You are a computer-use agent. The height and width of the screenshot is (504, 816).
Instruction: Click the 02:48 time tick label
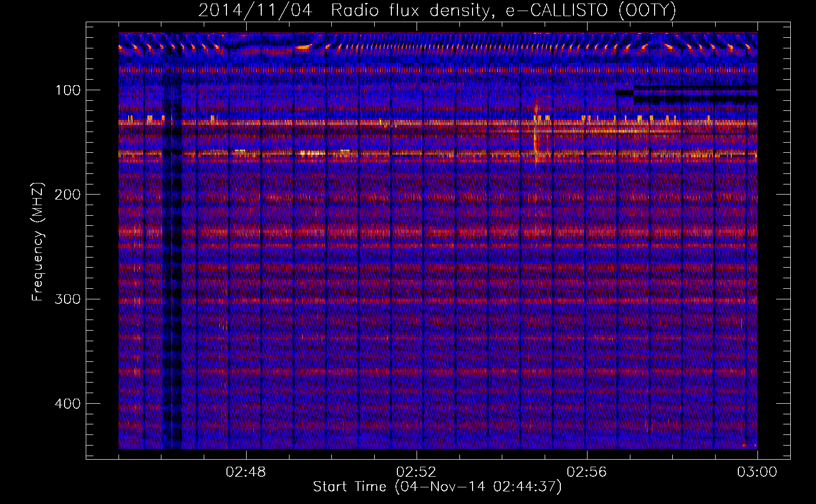click(x=246, y=472)
